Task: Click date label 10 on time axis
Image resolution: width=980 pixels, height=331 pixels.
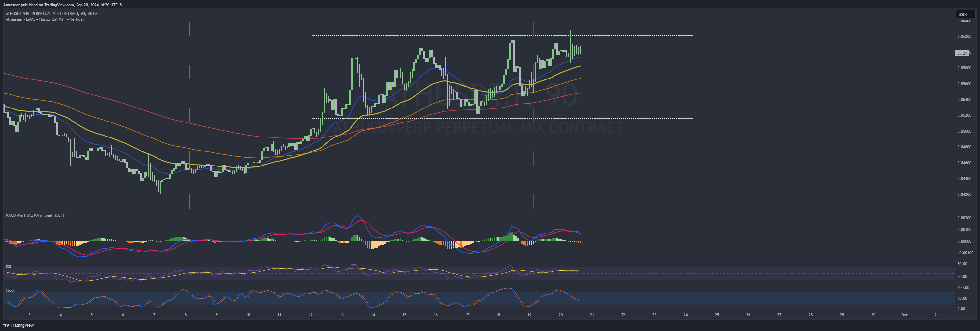Action: [x=248, y=315]
